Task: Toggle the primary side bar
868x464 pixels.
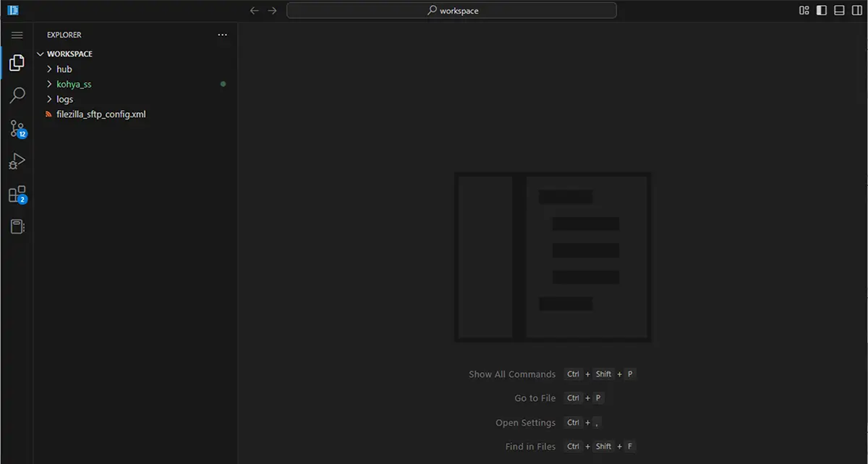Action: tap(822, 10)
